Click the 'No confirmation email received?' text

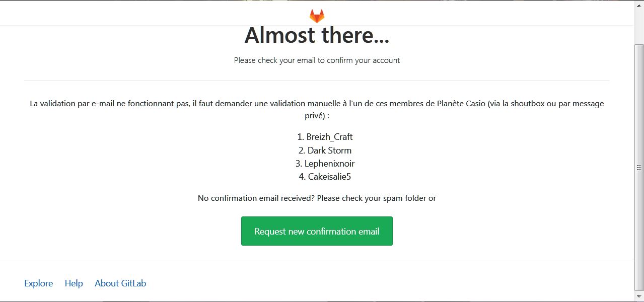pyautogui.click(x=256, y=198)
